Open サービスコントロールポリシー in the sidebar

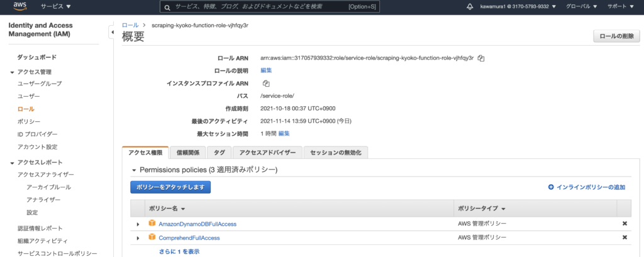(x=57, y=253)
